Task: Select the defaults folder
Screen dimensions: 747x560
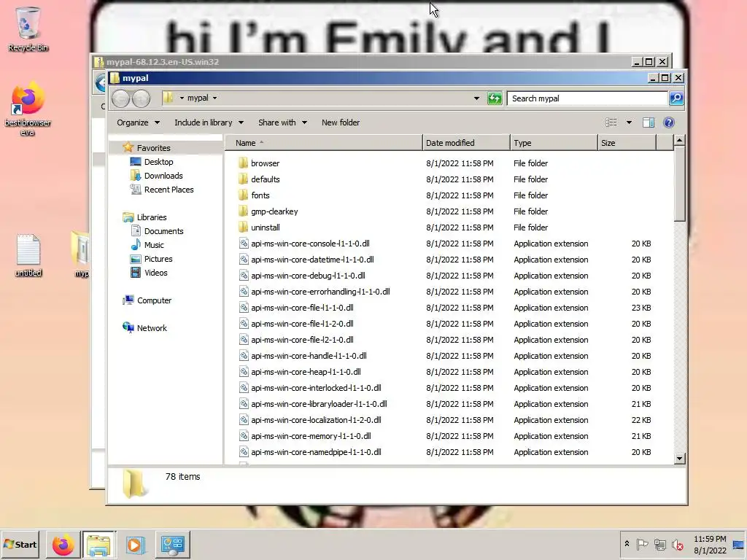Action: pyautogui.click(x=266, y=179)
